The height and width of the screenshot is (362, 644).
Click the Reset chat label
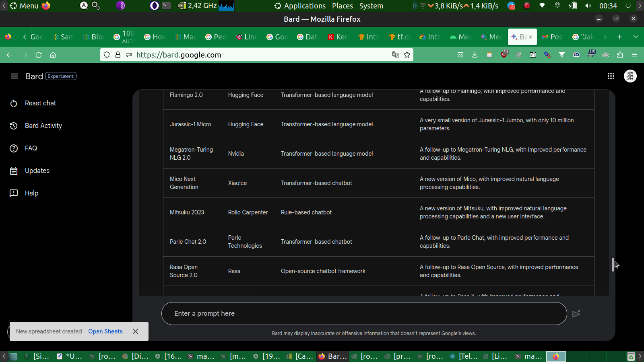pos(40,103)
